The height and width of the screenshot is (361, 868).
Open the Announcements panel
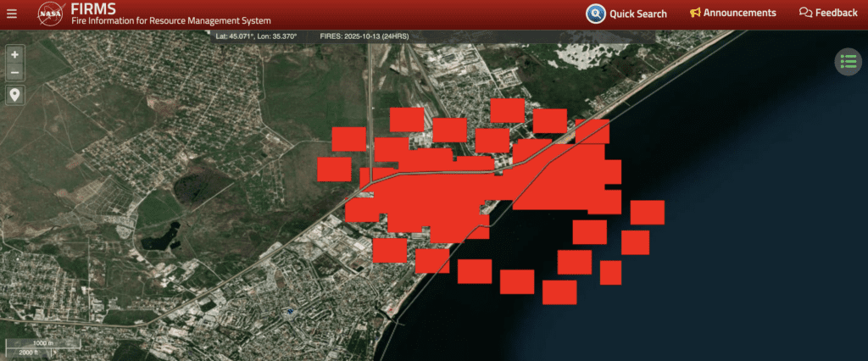(739, 13)
